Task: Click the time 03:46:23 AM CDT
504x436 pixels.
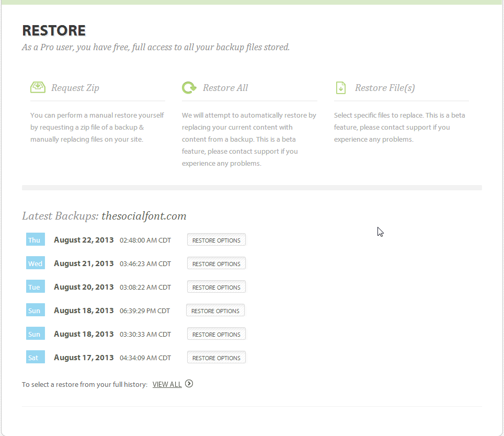Action: coord(145,264)
